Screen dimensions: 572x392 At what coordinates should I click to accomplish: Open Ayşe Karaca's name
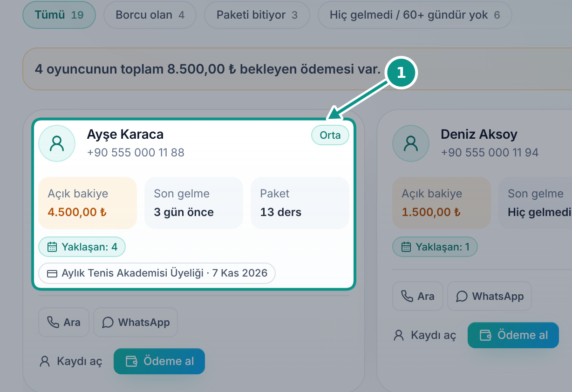125,135
